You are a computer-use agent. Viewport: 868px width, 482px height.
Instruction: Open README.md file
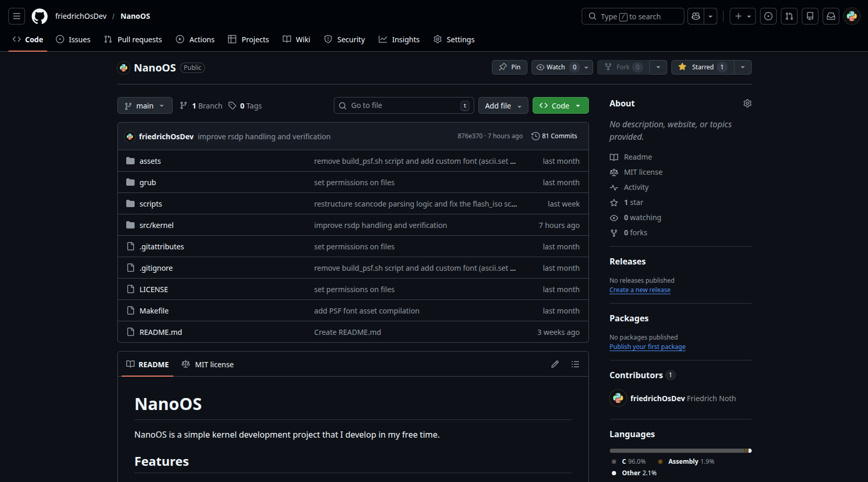point(161,332)
